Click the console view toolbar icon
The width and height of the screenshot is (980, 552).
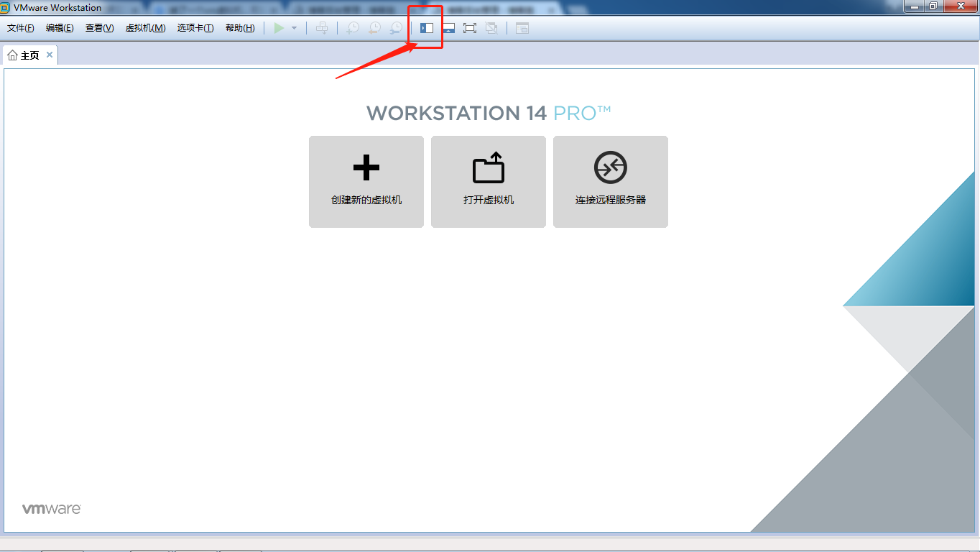(x=522, y=28)
